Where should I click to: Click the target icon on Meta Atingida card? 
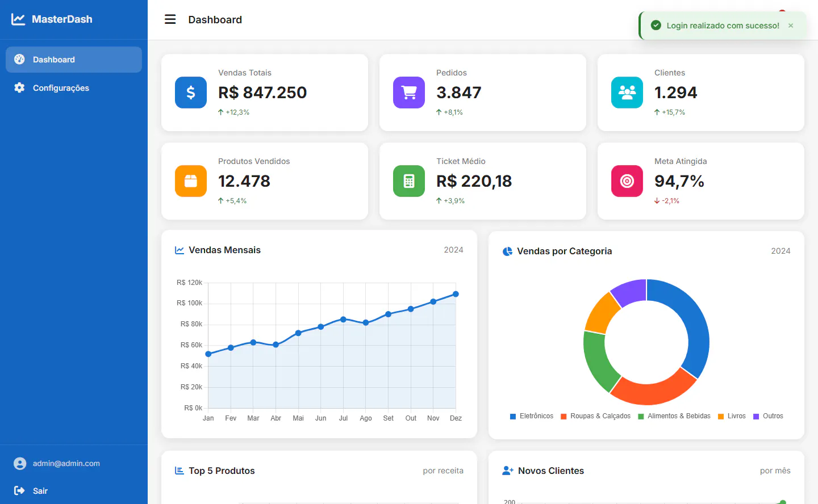click(x=627, y=181)
